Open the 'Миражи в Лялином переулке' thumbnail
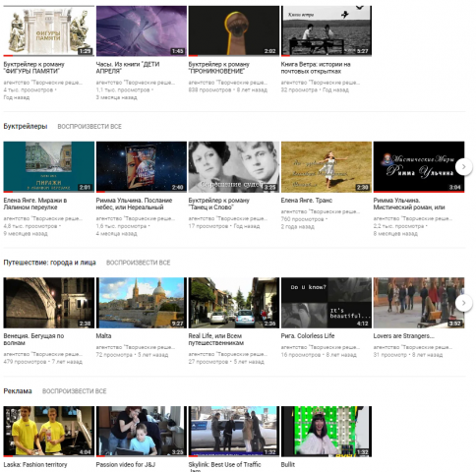Screen dimensions: 476x472 49,167
